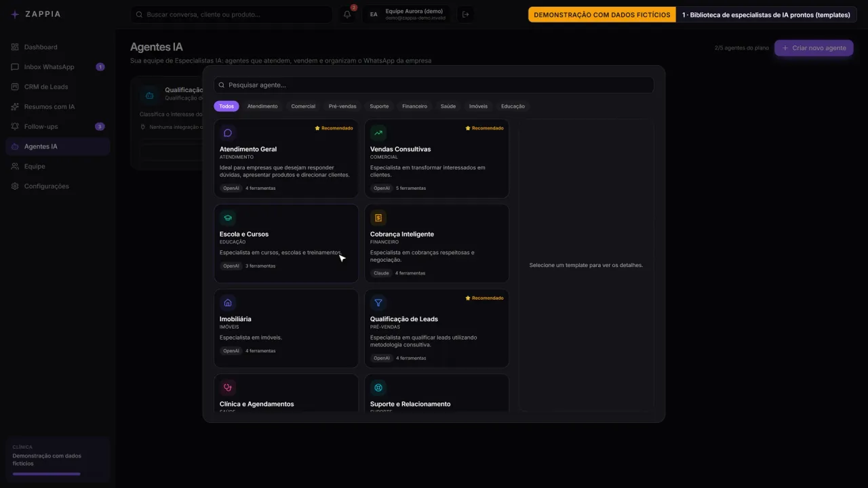
Task: Open Inbox WhatsApp via its chat icon
Action: tap(15, 67)
